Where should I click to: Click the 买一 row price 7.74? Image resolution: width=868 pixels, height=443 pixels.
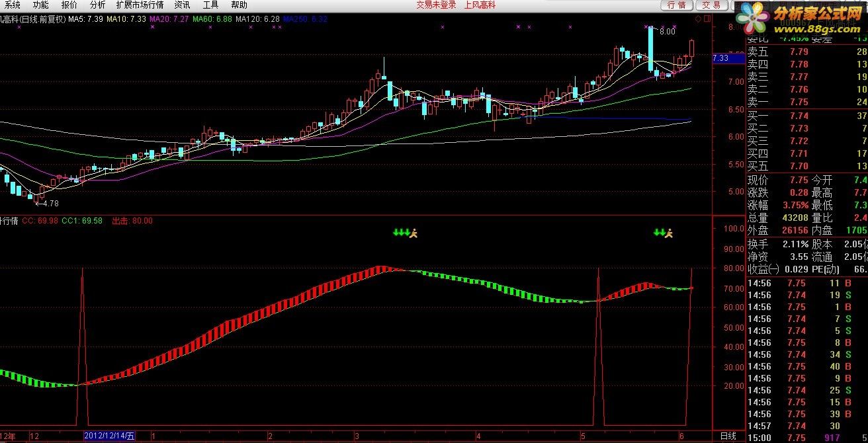799,116
